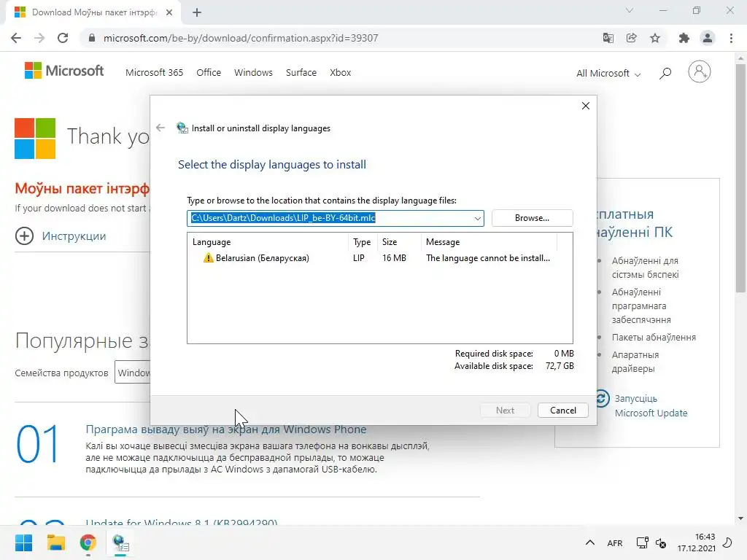Open Xbox menu item
Image resolution: width=747 pixels, height=560 pixels.
pos(340,72)
